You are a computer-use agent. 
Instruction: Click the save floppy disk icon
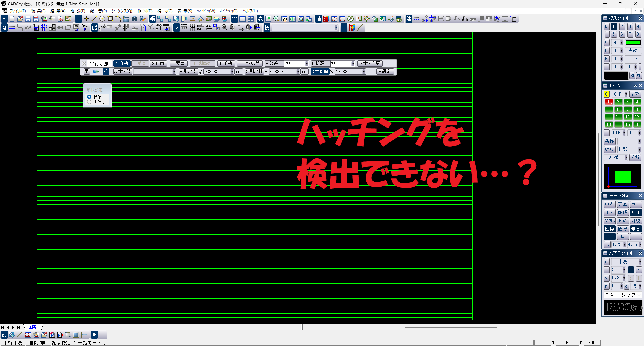pos(28,19)
